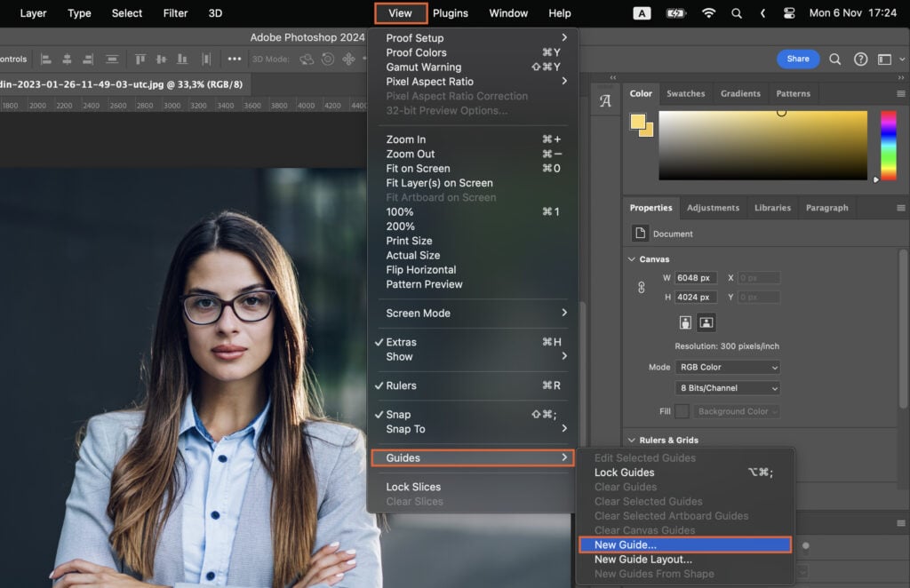910x588 pixels.
Task: Open the Character panel via the A icon
Action: click(605, 99)
